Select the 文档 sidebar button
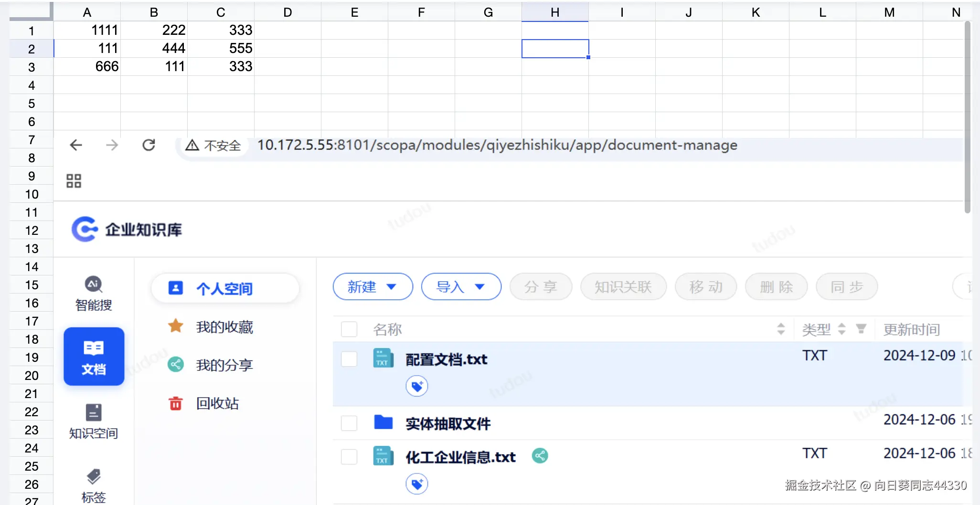The image size is (980, 505). point(94,357)
